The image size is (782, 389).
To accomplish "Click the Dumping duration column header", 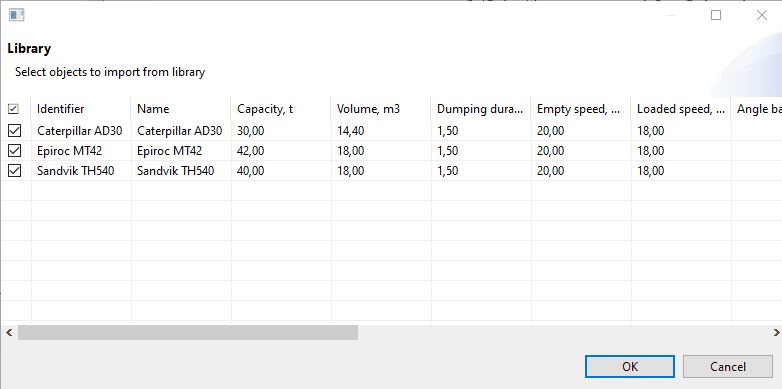I will pyautogui.click(x=481, y=109).
